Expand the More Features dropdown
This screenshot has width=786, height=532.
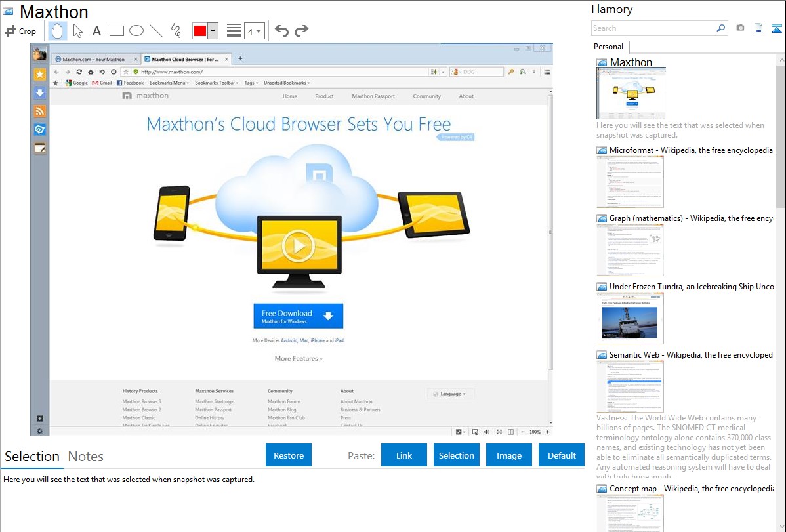coord(299,359)
